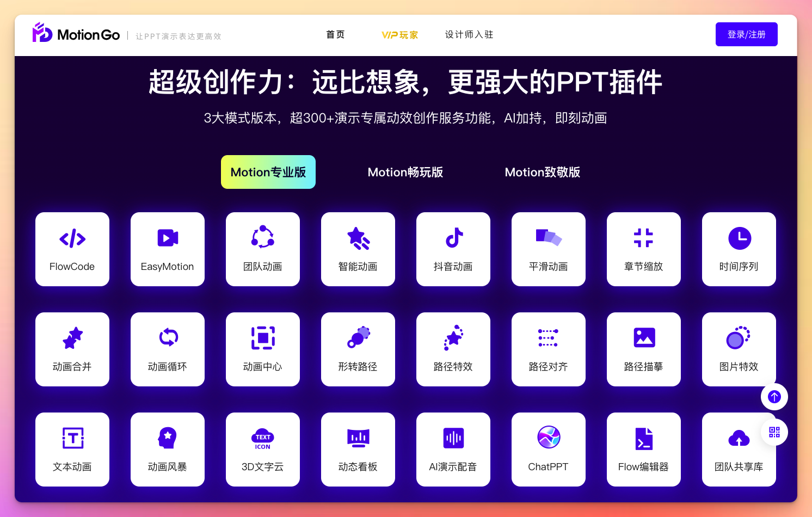Click the 动画合并 merge animation icon
This screenshot has width=812, height=517.
coord(72,349)
